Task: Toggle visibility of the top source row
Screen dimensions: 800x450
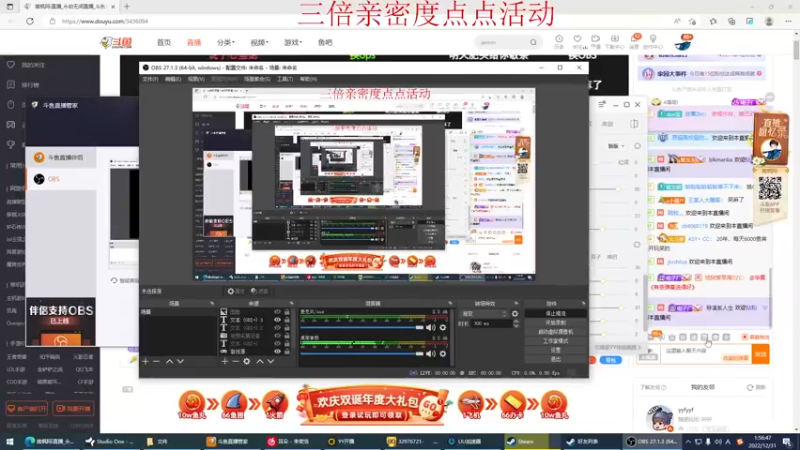Action: point(277,312)
